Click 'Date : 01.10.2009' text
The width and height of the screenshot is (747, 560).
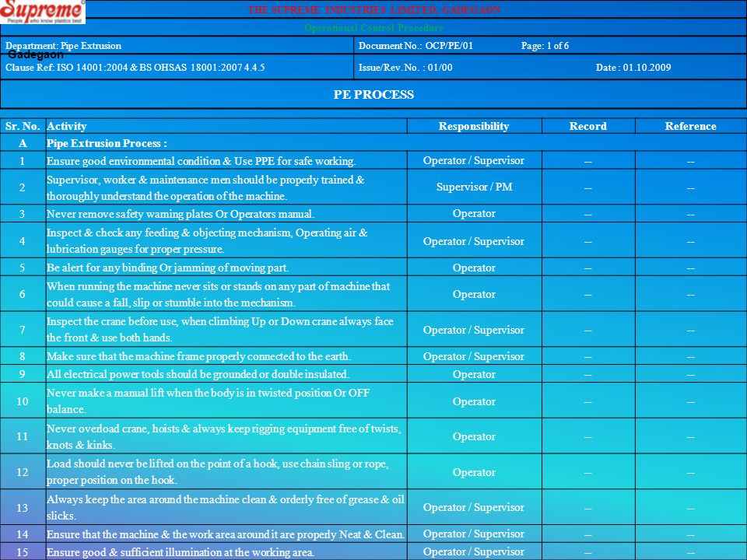tap(633, 67)
